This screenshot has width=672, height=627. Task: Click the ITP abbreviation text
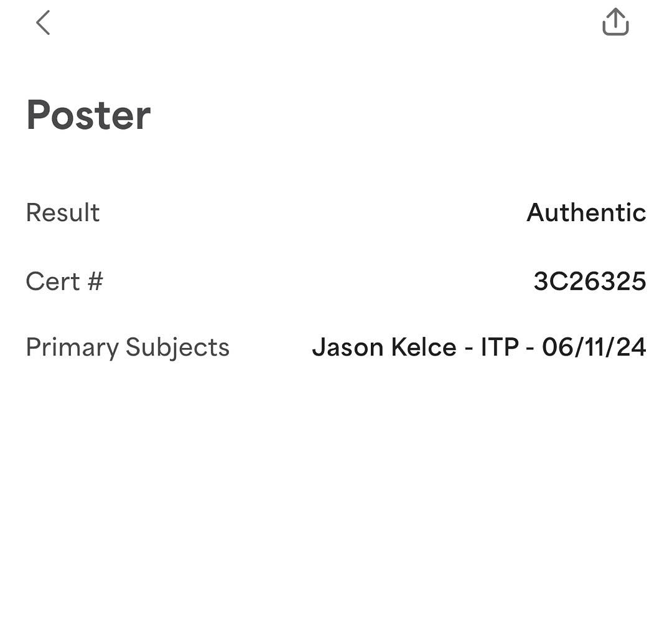coord(500,347)
